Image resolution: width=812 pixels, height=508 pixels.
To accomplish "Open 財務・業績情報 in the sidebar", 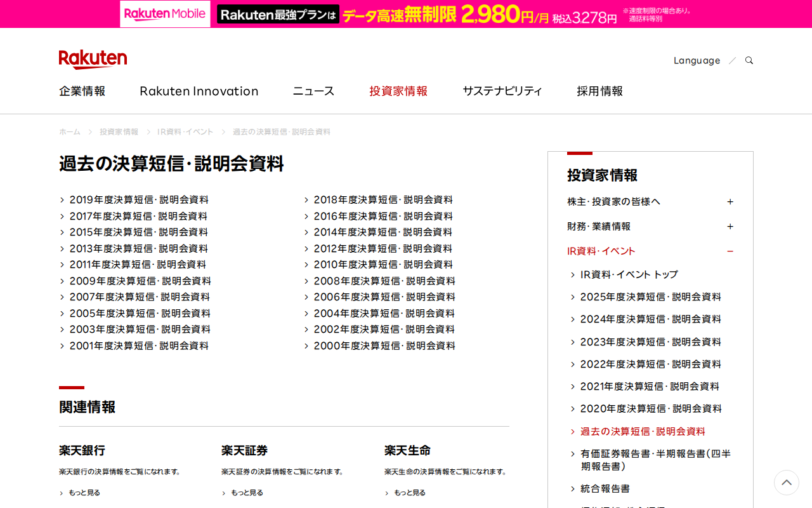I will pos(599,227).
